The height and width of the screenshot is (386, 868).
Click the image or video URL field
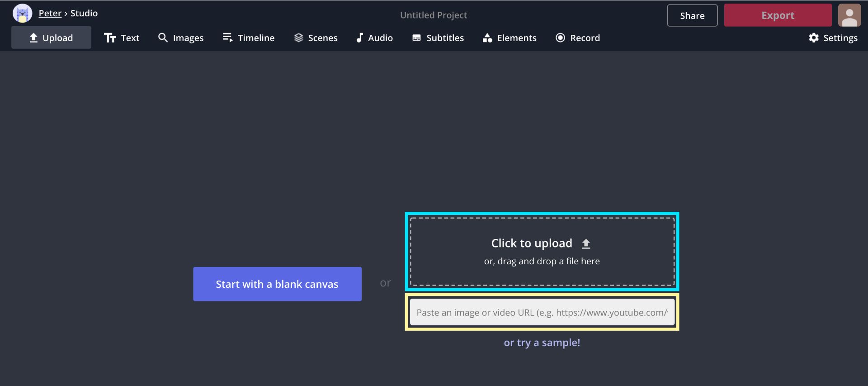click(x=542, y=312)
